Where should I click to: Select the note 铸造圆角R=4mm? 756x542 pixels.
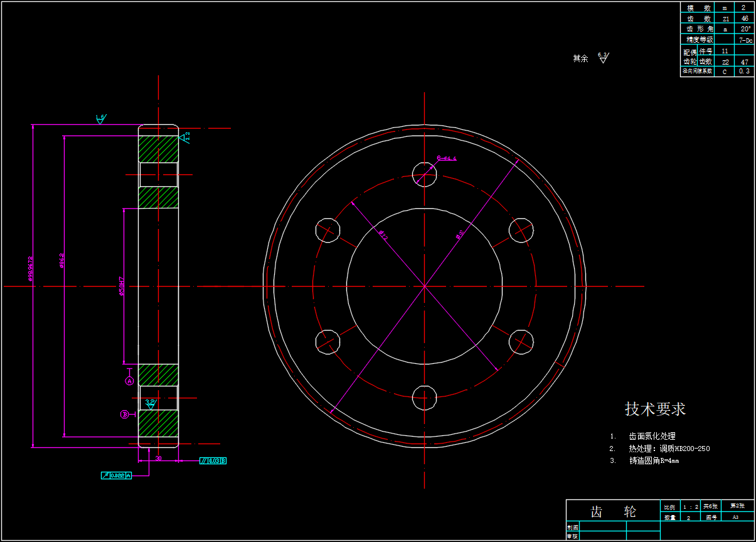tap(654, 460)
